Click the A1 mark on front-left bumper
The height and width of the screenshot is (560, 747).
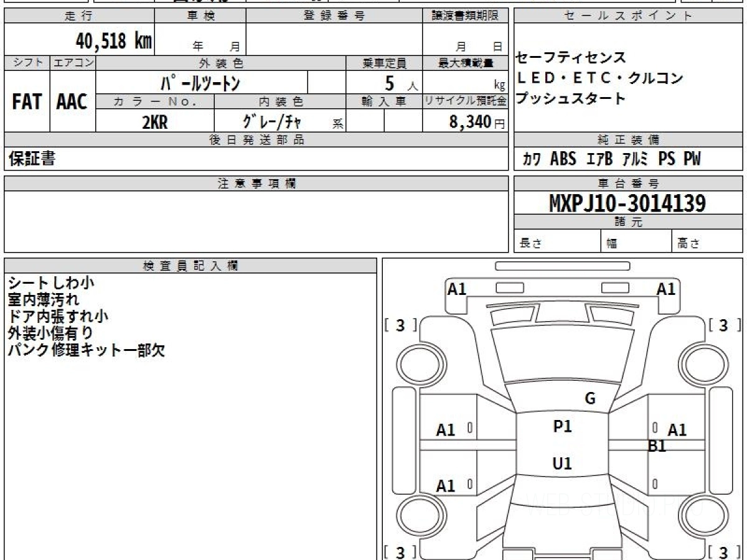coord(457,289)
